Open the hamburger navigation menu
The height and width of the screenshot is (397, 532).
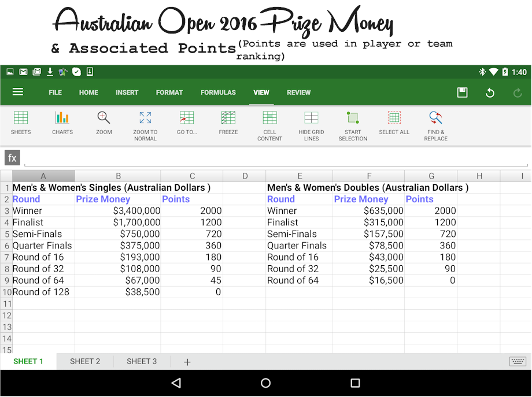tap(18, 92)
